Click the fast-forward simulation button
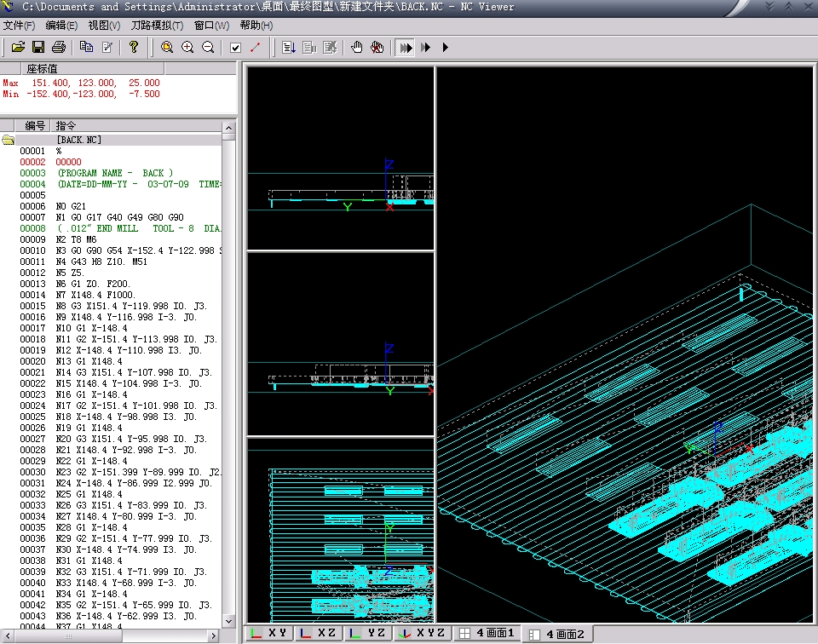The width and height of the screenshot is (818, 644). point(406,47)
